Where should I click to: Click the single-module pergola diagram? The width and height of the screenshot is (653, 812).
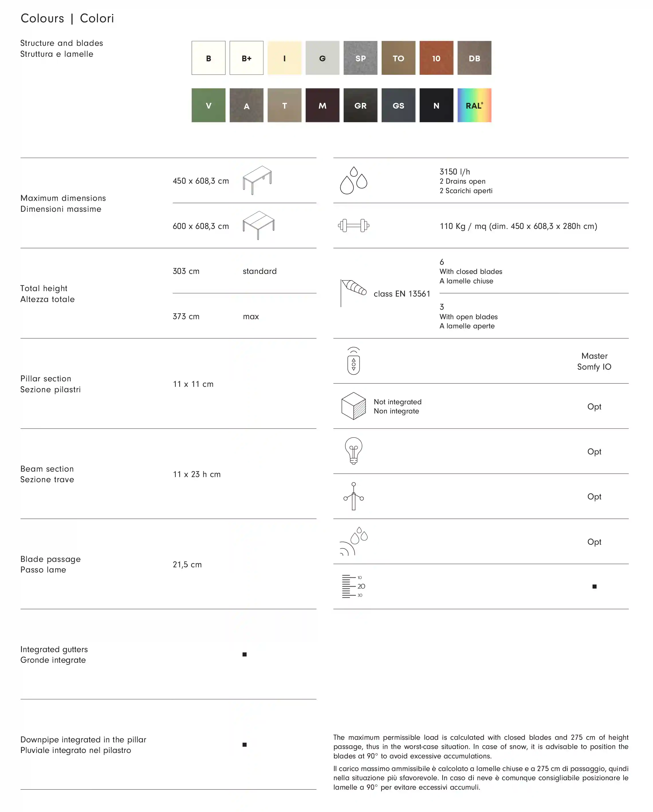click(x=257, y=180)
